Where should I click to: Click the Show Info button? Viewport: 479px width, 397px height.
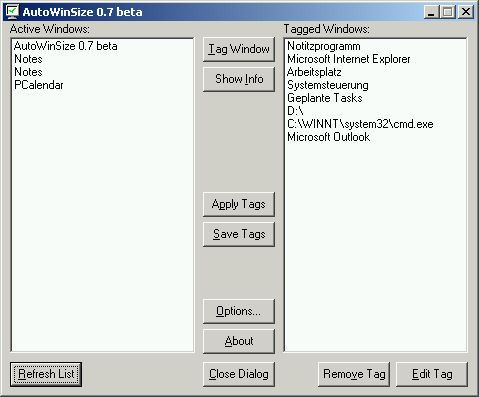click(x=239, y=79)
